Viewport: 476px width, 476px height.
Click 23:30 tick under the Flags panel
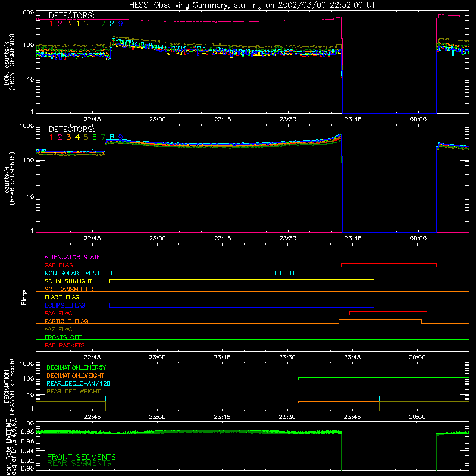pyautogui.click(x=287, y=358)
